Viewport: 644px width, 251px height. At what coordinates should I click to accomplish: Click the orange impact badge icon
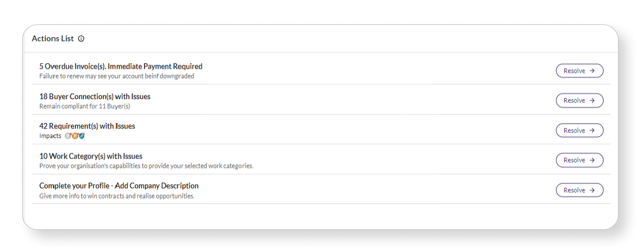click(75, 136)
